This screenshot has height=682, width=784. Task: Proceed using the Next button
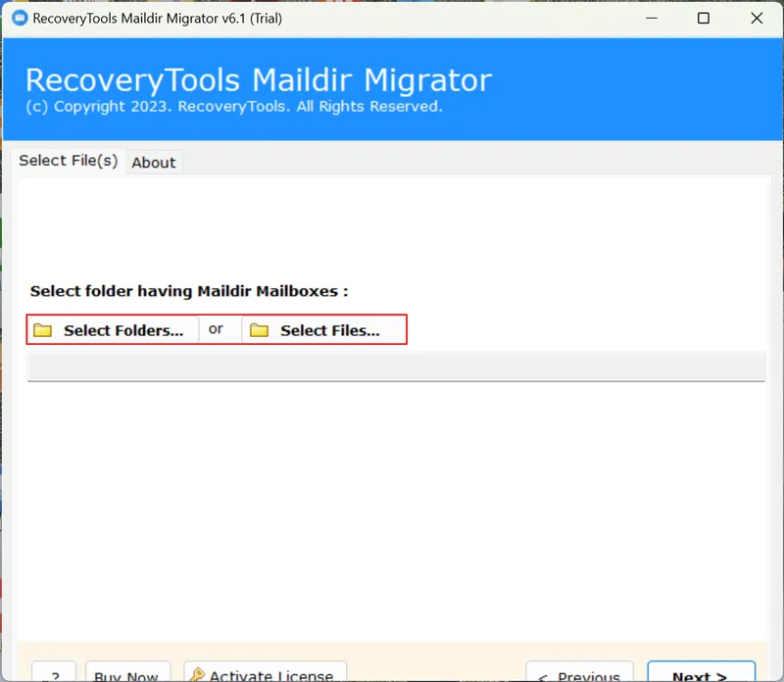pos(701,674)
